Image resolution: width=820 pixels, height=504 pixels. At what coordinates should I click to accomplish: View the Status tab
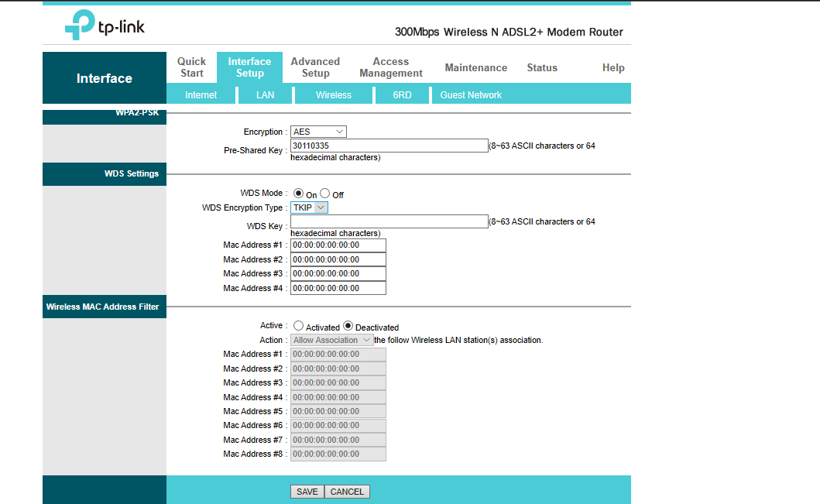pyautogui.click(x=542, y=68)
